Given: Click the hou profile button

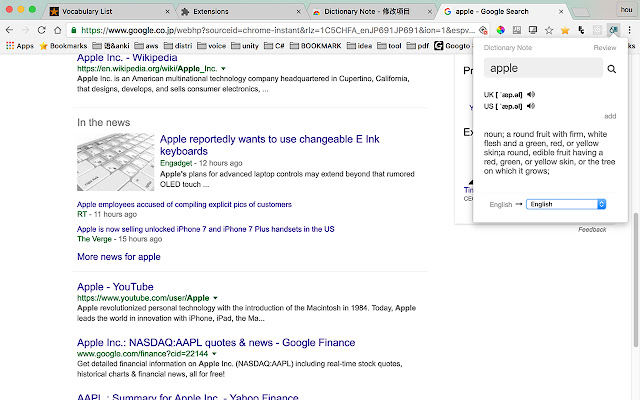Looking at the screenshot, I should click(x=626, y=9).
